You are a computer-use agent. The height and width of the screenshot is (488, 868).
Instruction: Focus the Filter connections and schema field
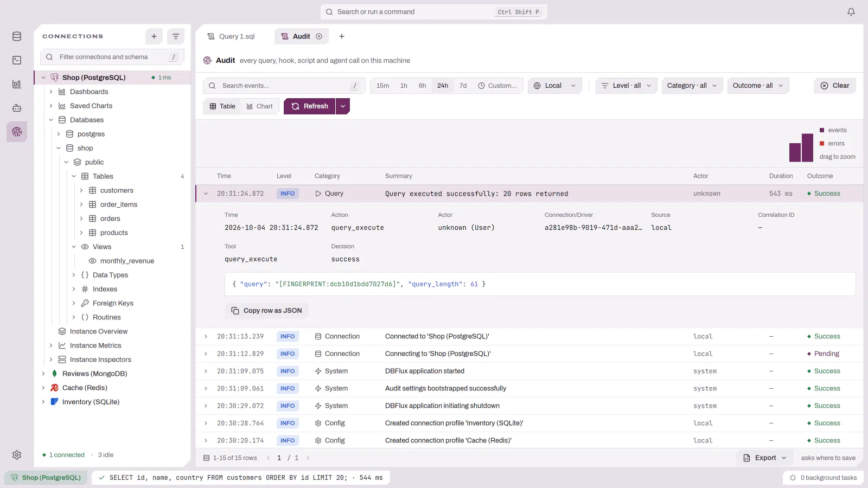coord(112,57)
